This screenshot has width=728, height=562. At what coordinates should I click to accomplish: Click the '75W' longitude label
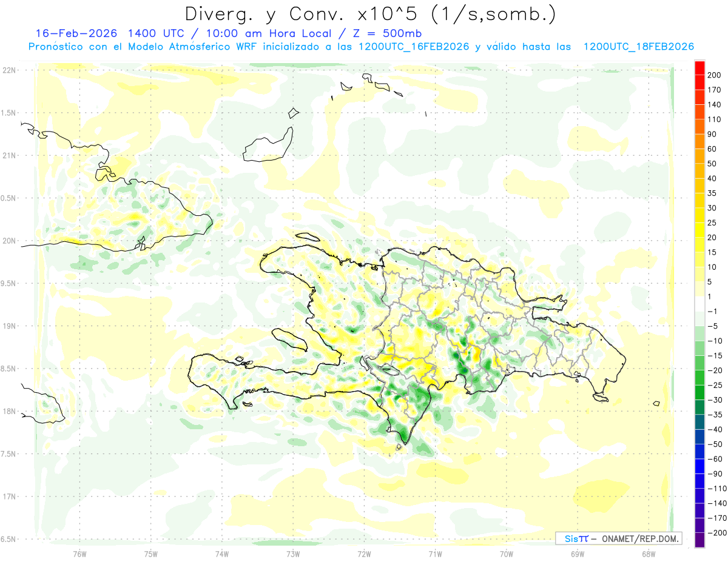click(150, 554)
